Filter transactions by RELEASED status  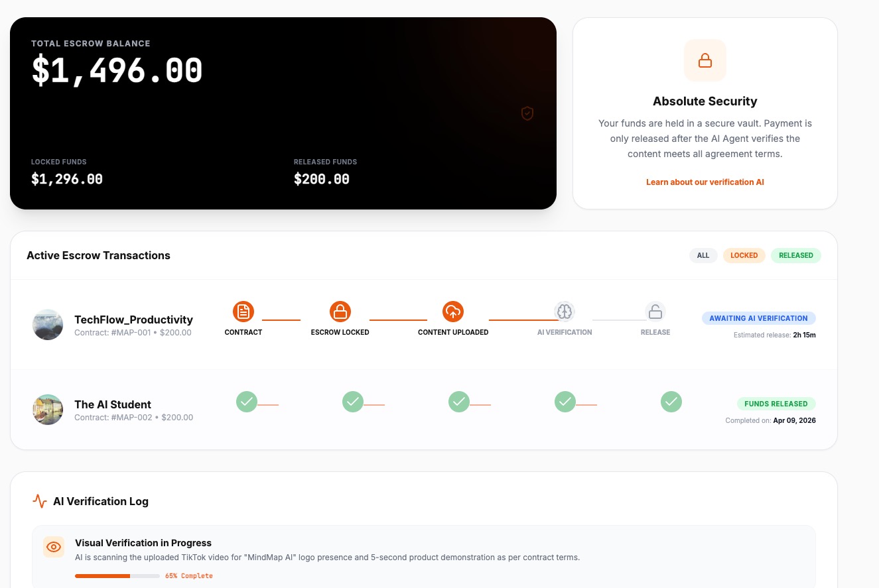tap(795, 255)
